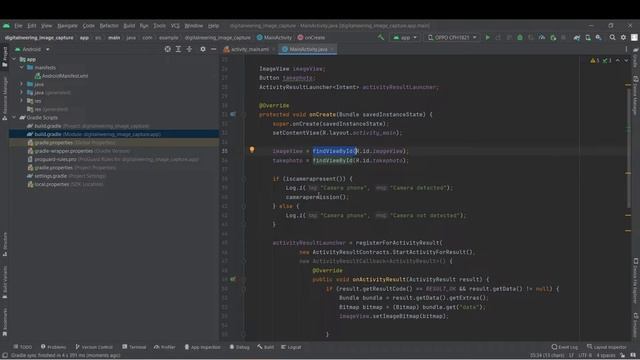Open the File menu
Screen dimensions: 640x360
point(18,26)
